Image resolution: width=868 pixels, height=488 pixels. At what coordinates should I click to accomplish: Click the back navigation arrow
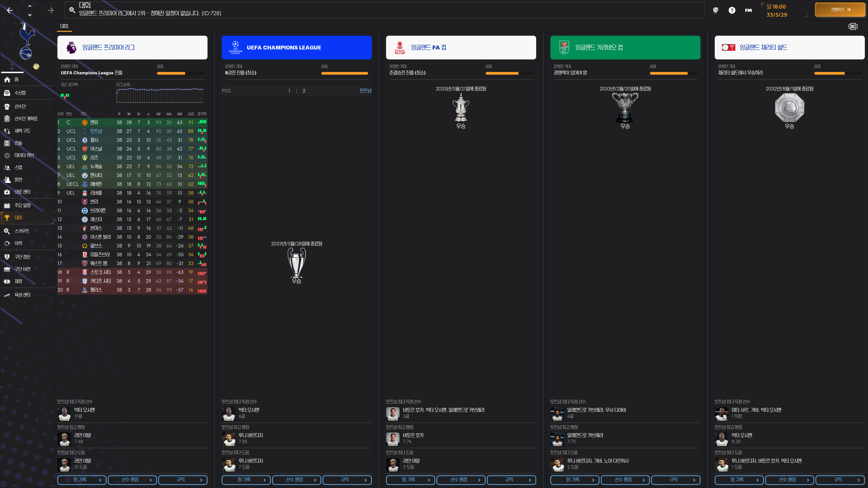pyautogui.click(x=10, y=10)
